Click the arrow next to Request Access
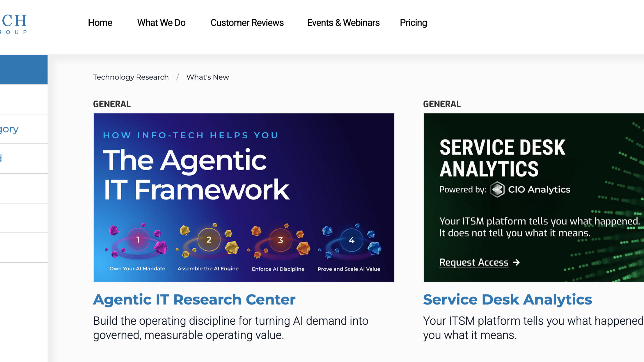This screenshot has width=644, height=362. coord(516,262)
